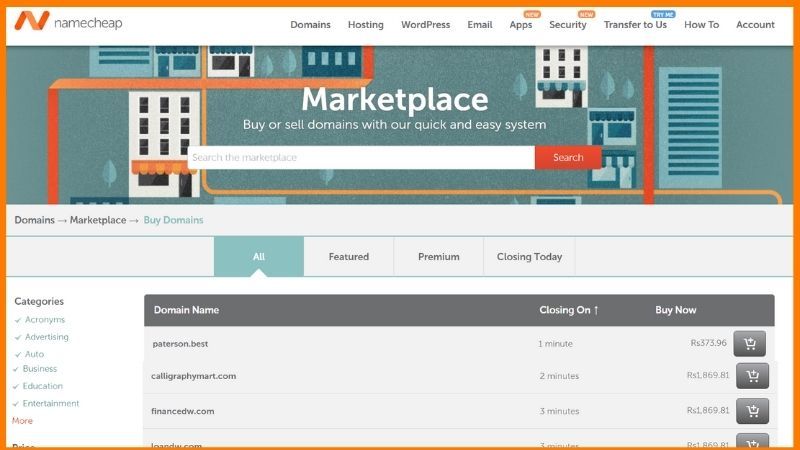Open Transfer to Us menu
Screen dimensions: 800x450
pos(635,24)
